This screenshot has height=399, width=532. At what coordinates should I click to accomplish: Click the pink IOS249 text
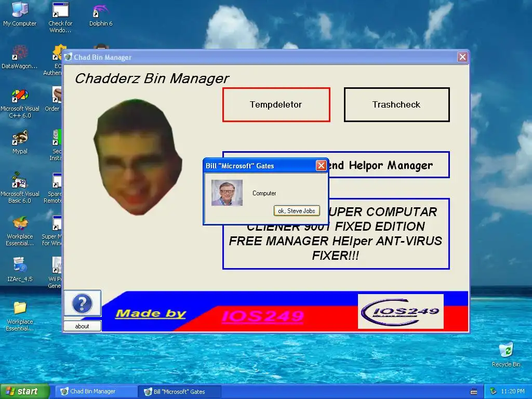click(x=262, y=316)
